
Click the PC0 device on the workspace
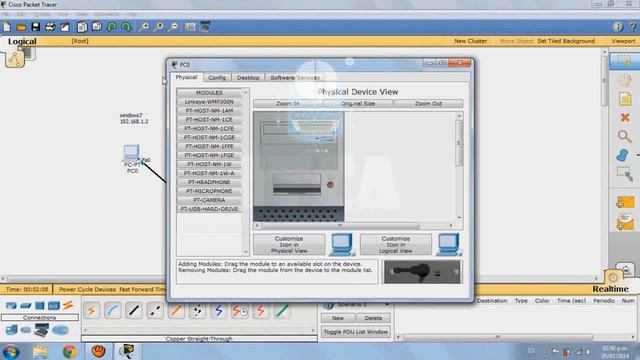click(x=131, y=153)
